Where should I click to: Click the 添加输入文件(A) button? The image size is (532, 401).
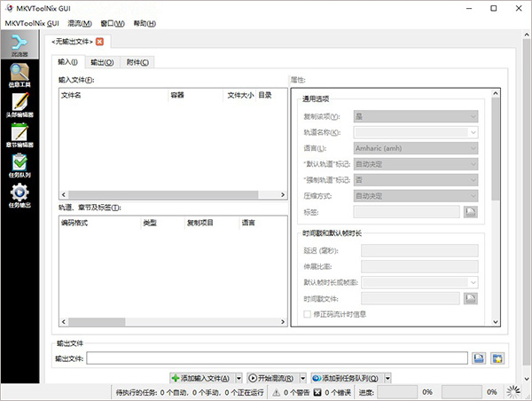[203, 378]
